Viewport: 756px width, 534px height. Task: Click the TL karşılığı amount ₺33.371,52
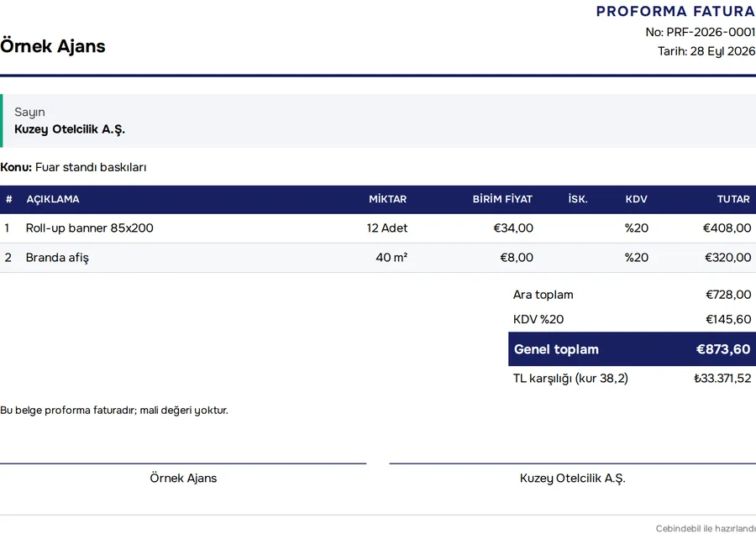[x=722, y=379]
